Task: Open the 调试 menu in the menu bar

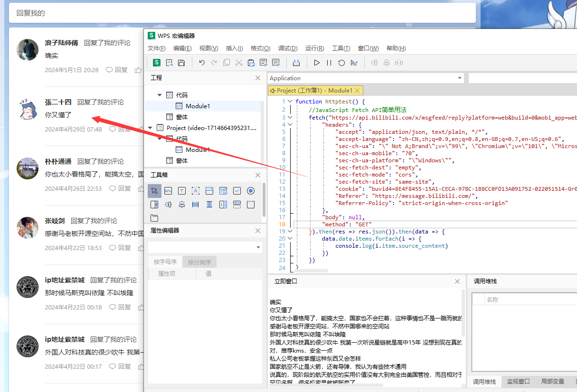Action: 287,48
